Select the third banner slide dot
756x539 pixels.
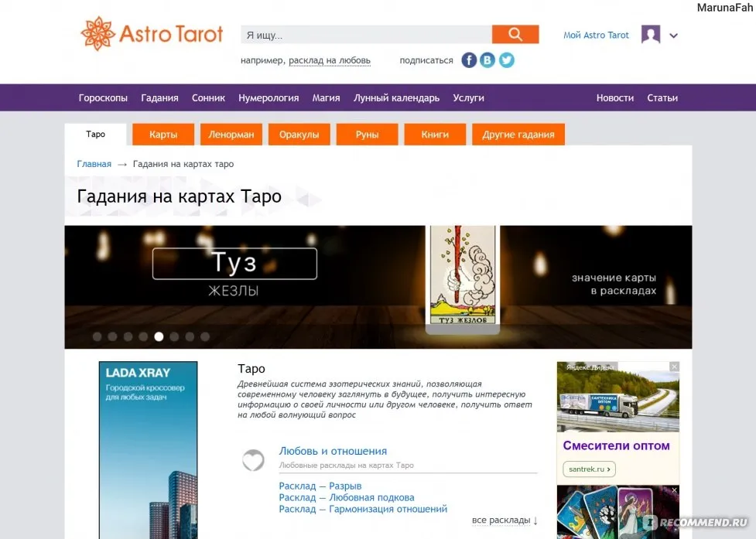[x=128, y=336]
